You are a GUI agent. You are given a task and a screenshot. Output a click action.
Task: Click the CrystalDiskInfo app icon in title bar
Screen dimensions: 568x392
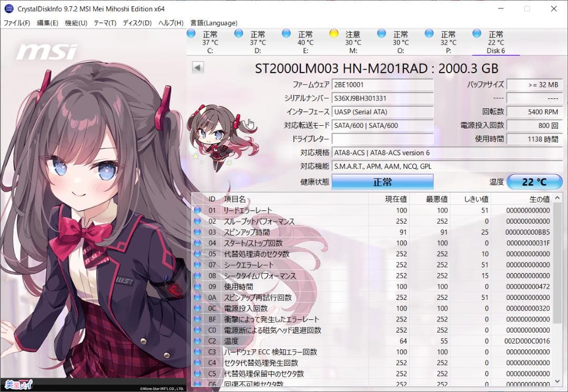click(x=9, y=9)
